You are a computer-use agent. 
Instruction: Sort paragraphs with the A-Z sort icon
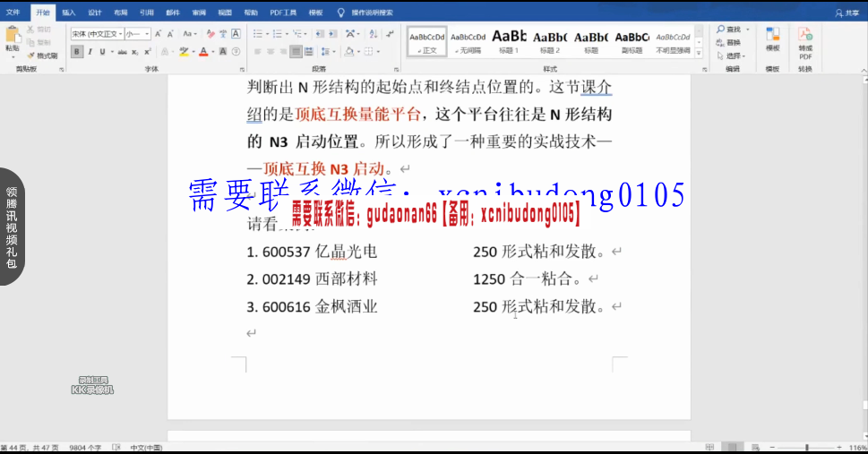pyautogui.click(x=374, y=34)
